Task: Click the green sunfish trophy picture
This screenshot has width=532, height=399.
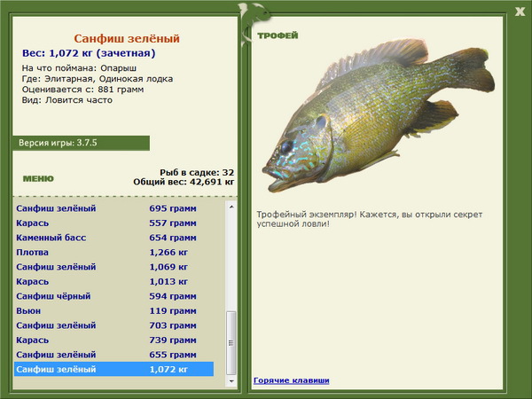Action: (378, 115)
